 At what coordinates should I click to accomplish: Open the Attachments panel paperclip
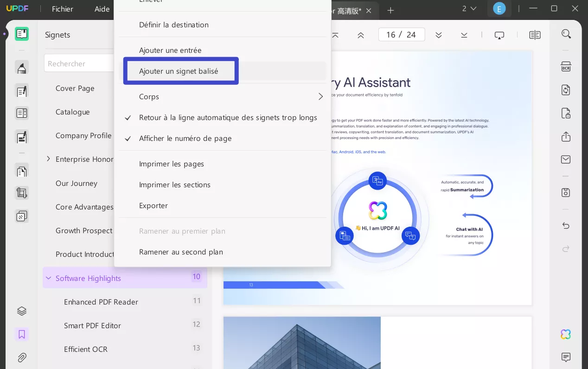click(22, 357)
